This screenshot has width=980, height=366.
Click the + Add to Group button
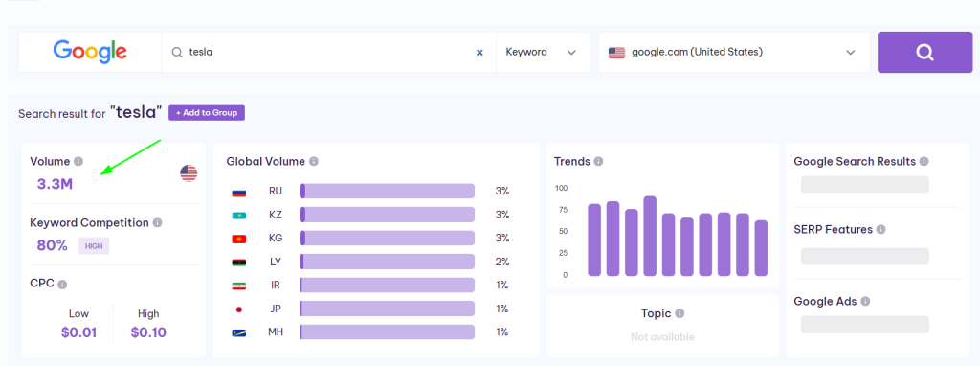(207, 113)
